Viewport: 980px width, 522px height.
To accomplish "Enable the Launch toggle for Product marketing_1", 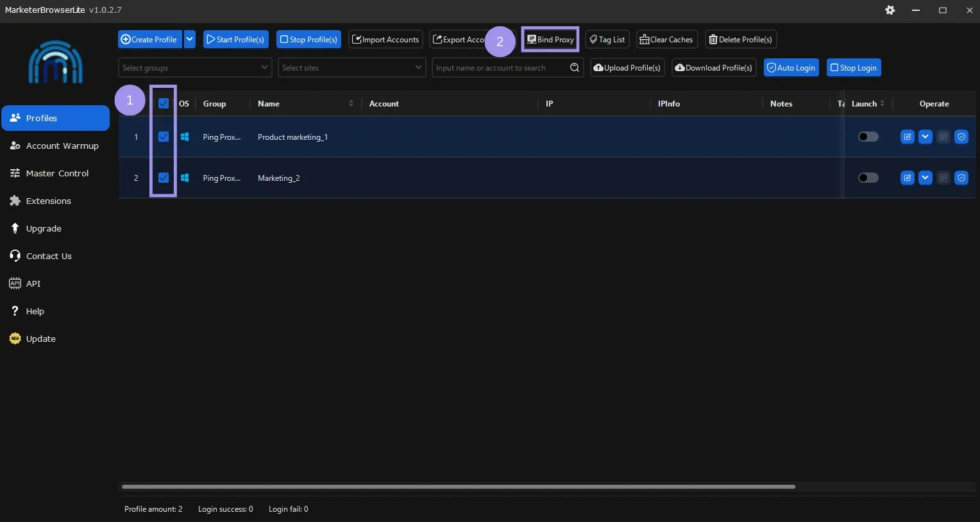I will point(868,137).
